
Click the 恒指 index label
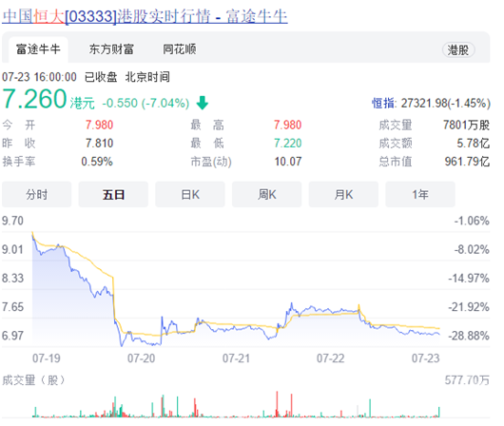[x=384, y=104]
